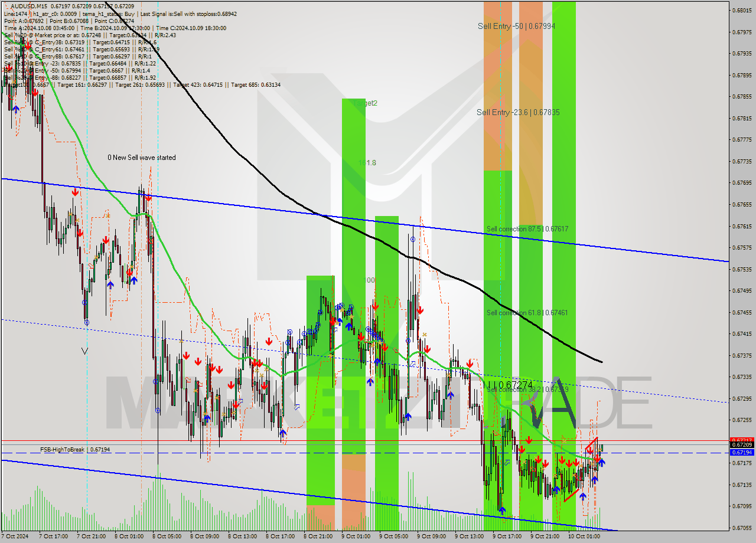The image size is (756, 543).
Task: Click price axis value 0.67455
Action: tap(742, 312)
